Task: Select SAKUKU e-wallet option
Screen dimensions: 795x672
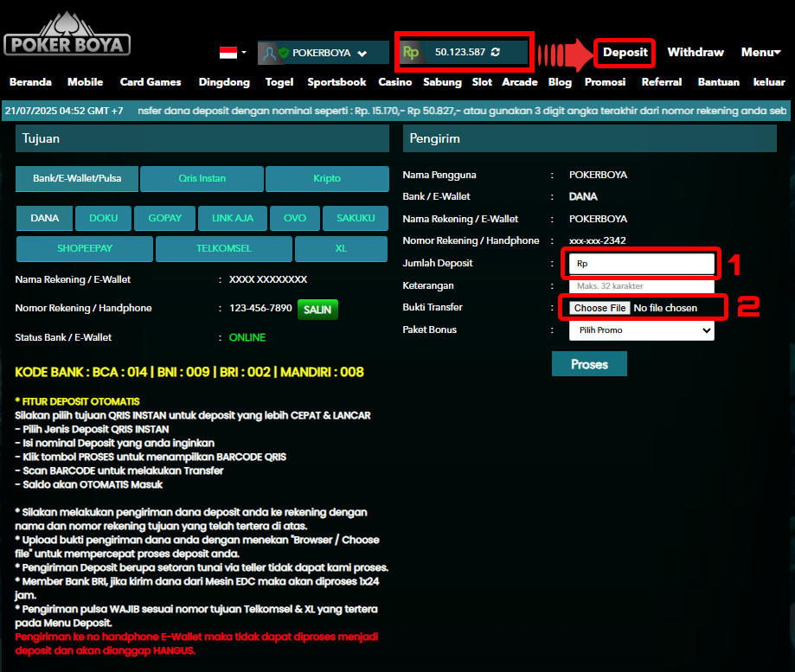Action: pos(356,218)
